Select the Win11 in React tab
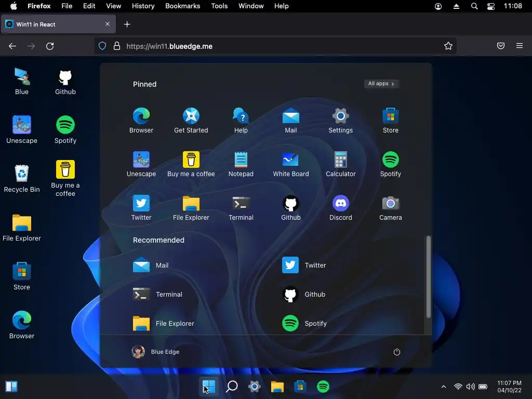This screenshot has height=399, width=532. tap(58, 24)
